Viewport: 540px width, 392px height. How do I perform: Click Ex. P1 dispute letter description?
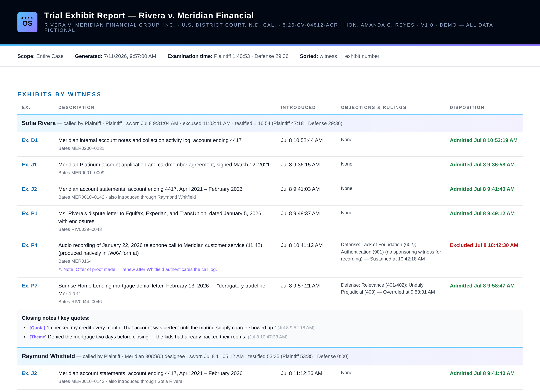click(160, 217)
